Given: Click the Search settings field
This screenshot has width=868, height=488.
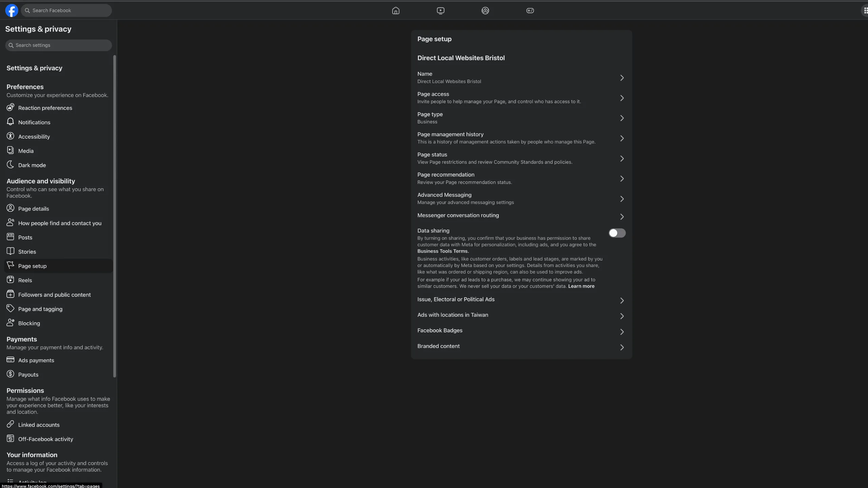Looking at the screenshot, I should pos(58,45).
